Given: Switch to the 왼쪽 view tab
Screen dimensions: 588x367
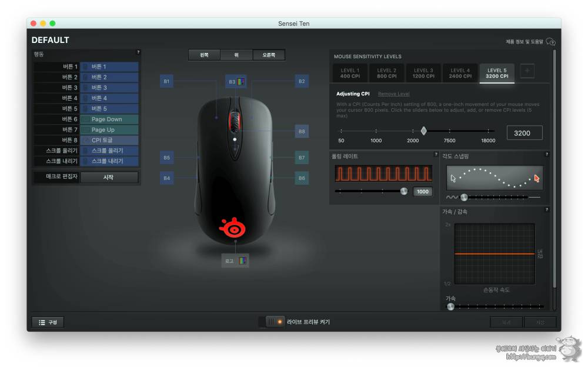Looking at the screenshot, I should coord(205,55).
